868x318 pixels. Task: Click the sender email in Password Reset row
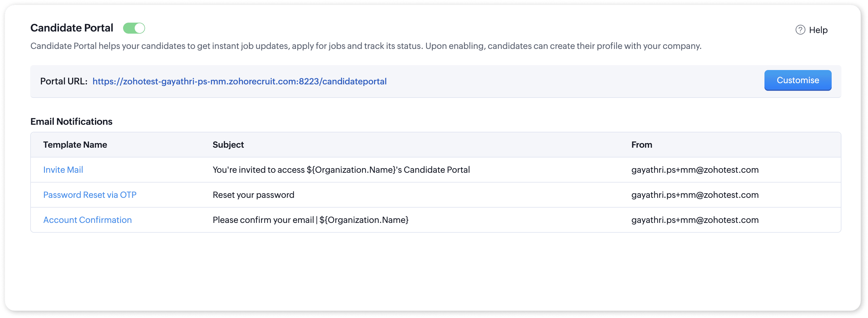(x=695, y=195)
